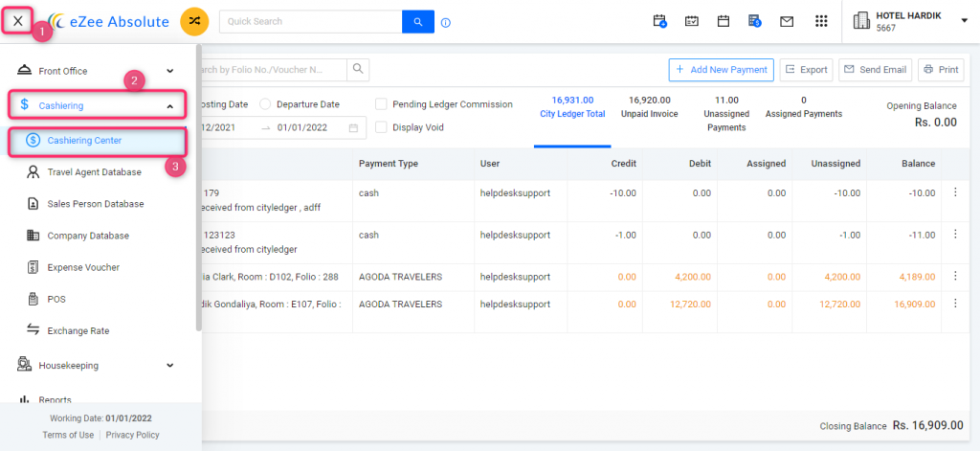This screenshot has width=980, height=451.
Task: Click the Print button
Action: [x=942, y=70]
